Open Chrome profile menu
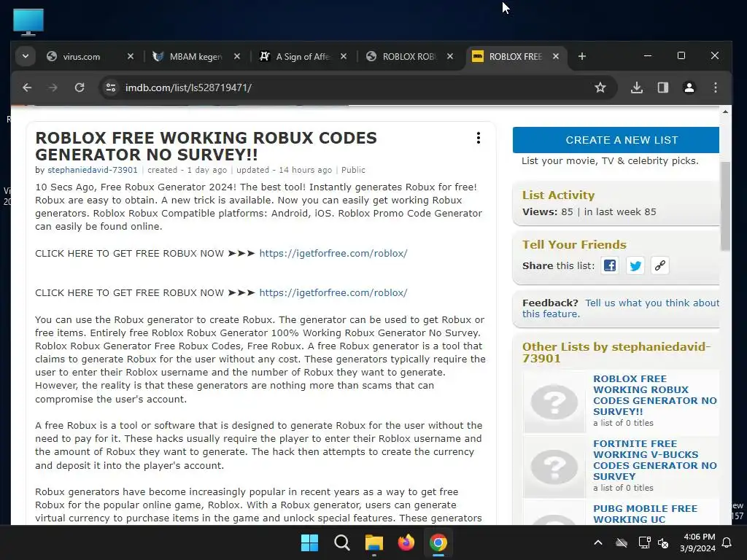The width and height of the screenshot is (747, 560). (x=689, y=87)
